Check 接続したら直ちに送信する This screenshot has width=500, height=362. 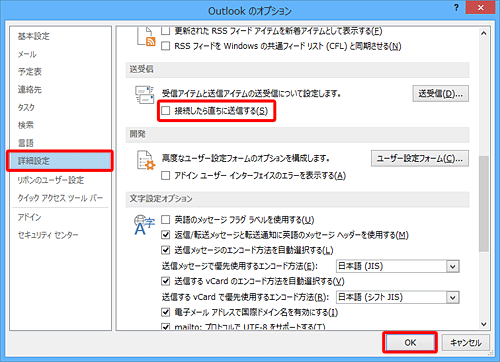(166, 111)
